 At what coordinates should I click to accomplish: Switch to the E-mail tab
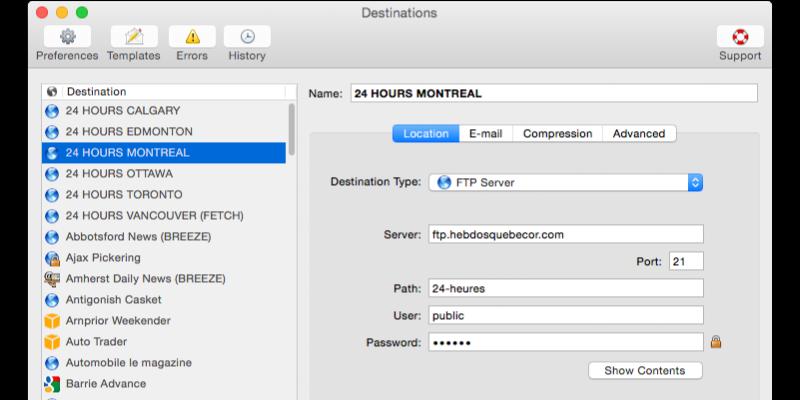pos(486,134)
